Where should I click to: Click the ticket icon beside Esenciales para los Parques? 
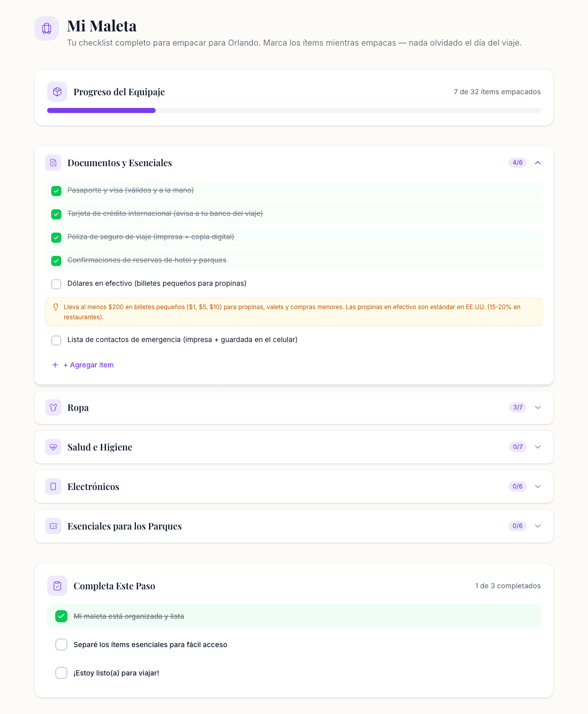point(53,526)
